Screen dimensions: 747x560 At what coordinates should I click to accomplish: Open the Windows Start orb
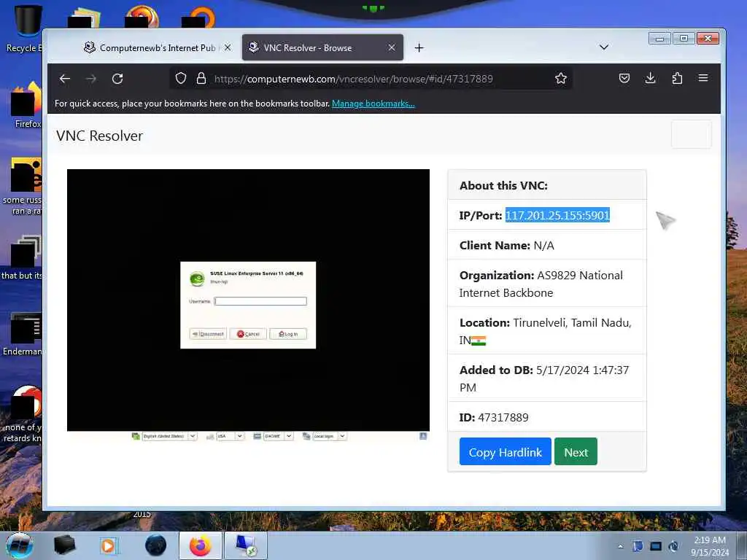pyautogui.click(x=20, y=545)
